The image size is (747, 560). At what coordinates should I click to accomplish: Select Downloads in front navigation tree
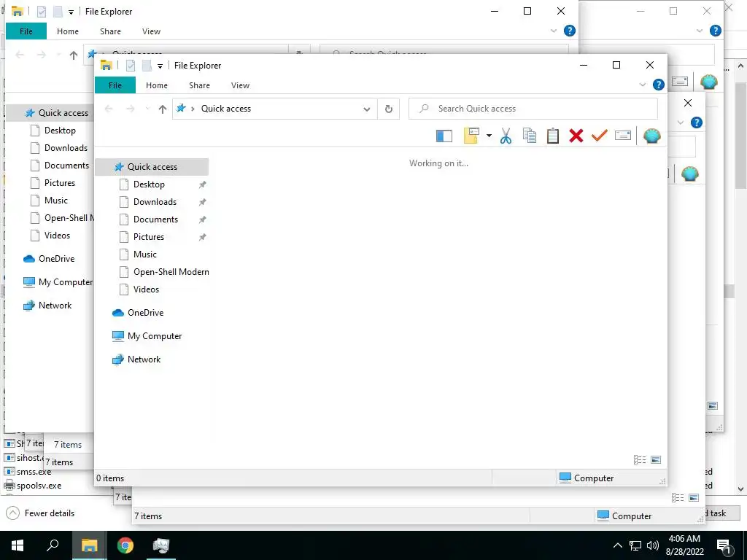(x=155, y=202)
